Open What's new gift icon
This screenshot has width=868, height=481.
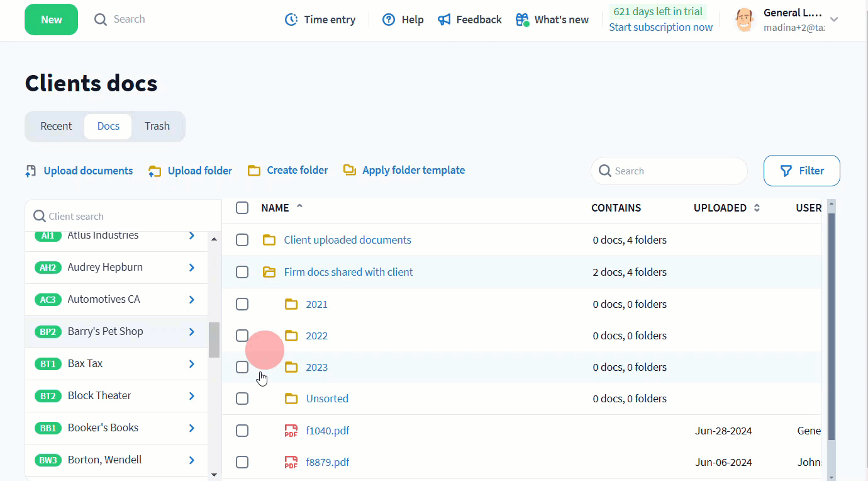pyautogui.click(x=522, y=20)
